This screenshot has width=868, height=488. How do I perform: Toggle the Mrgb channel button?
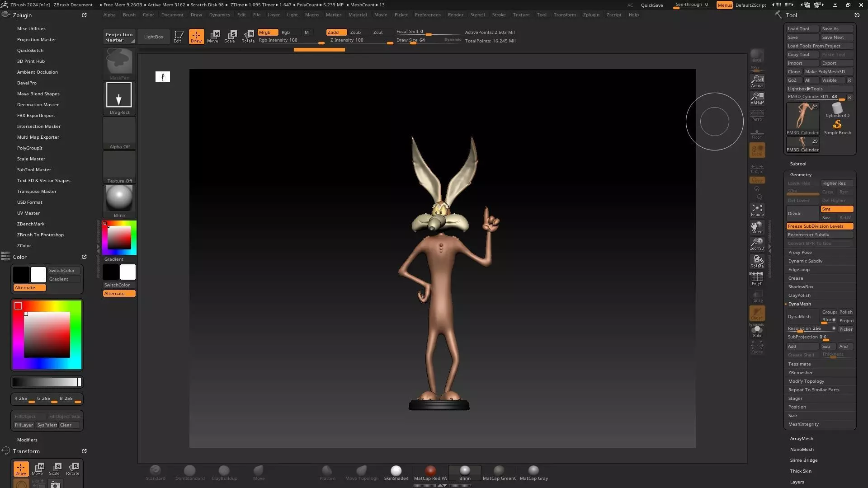268,32
